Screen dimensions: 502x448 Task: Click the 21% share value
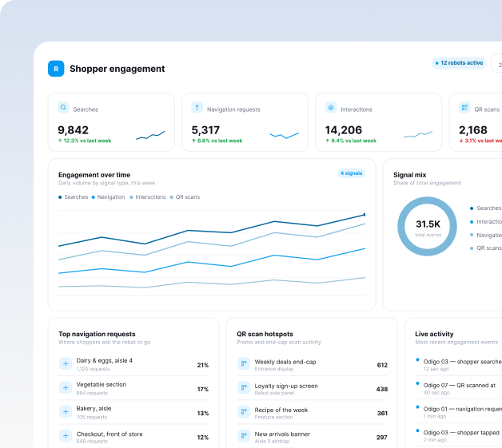point(203,365)
